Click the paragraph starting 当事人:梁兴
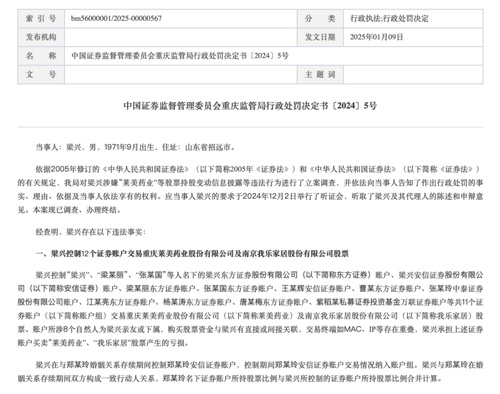Screen dimensions: 500x394 click(x=135, y=147)
